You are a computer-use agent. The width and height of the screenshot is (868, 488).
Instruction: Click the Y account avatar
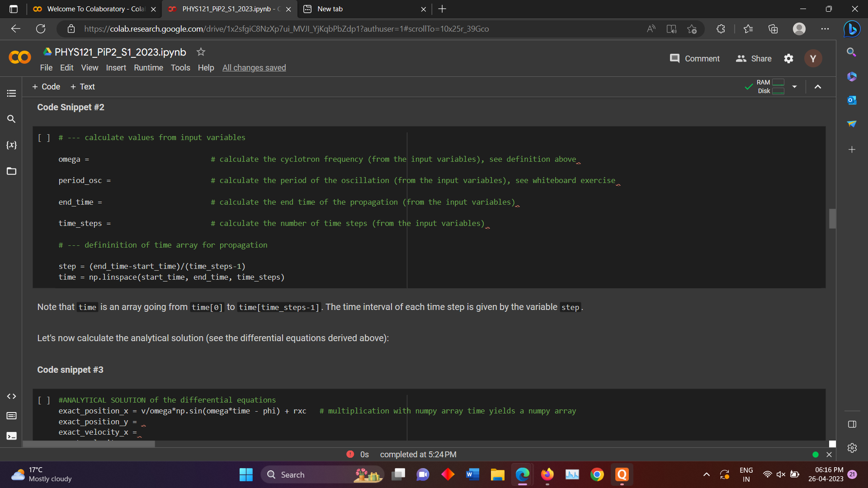(813, 59)
